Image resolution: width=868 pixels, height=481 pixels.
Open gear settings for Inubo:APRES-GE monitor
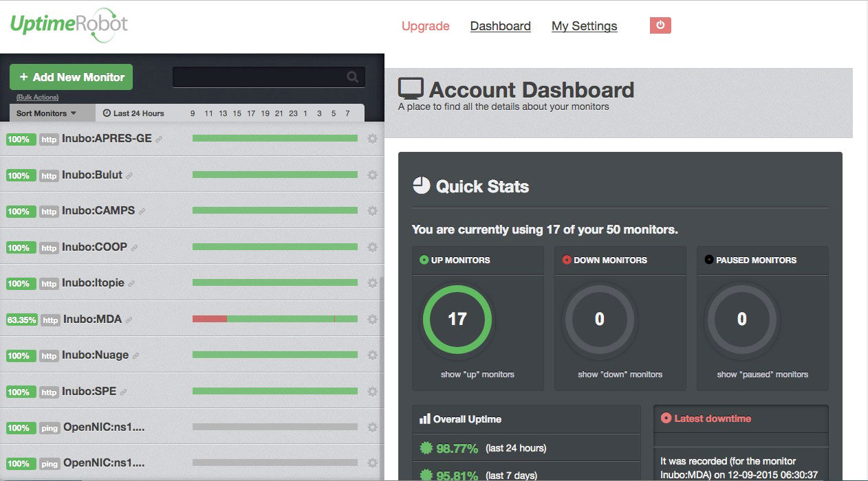373,139
